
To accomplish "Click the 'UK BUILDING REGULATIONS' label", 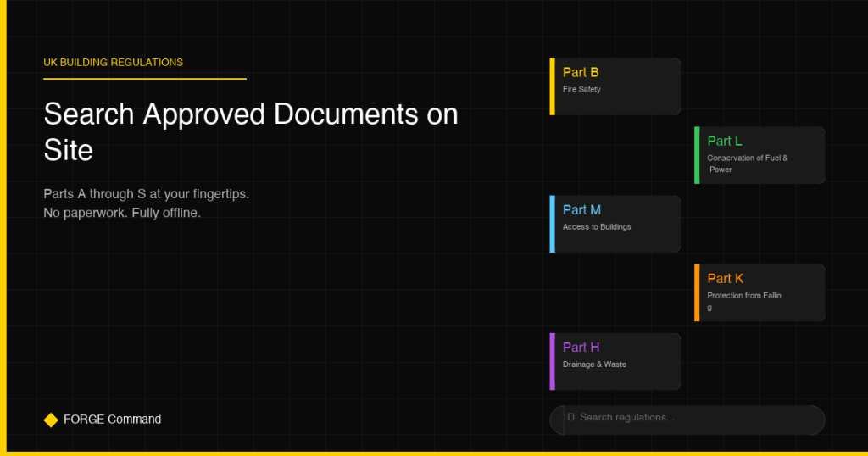I will pyautogui.click(x=114, y=63).
